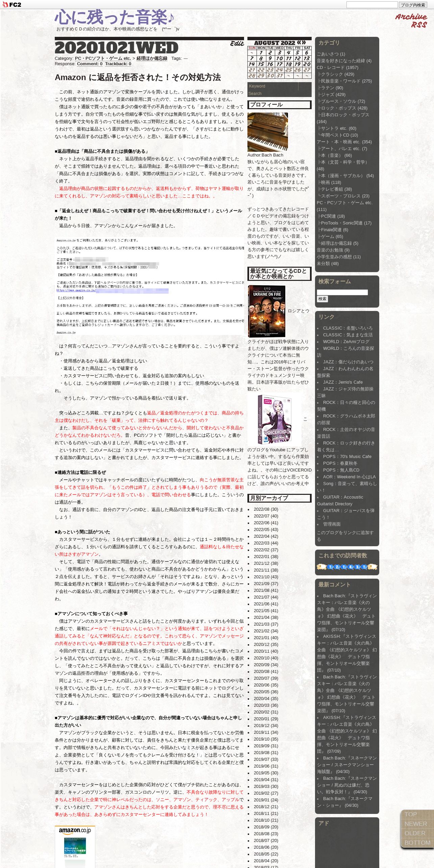Image resolution: width=434 pixels, height=868 pixels.
Task: Open archive 2018/12 (21)
Action: click(266, 807)
